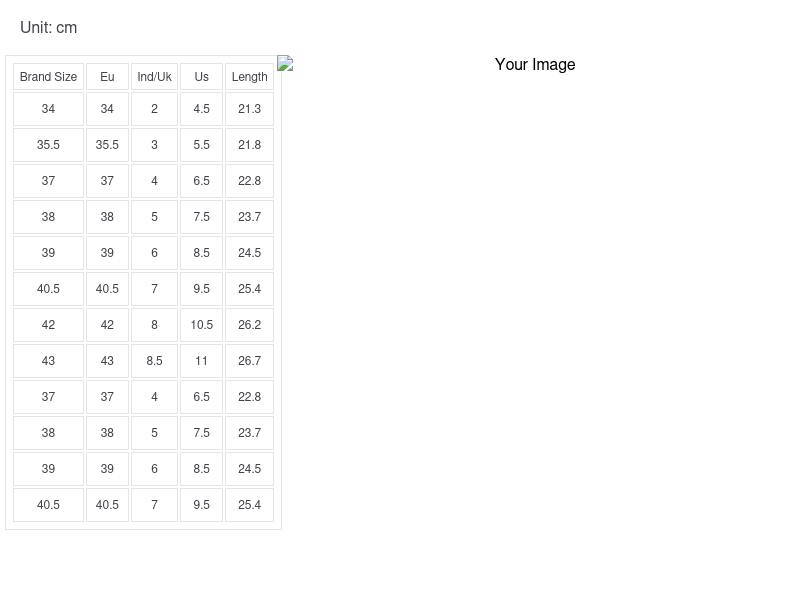Screen dimensions: 800x600
Task: Select Us size 10.5 cell
Action: [201, 325]
